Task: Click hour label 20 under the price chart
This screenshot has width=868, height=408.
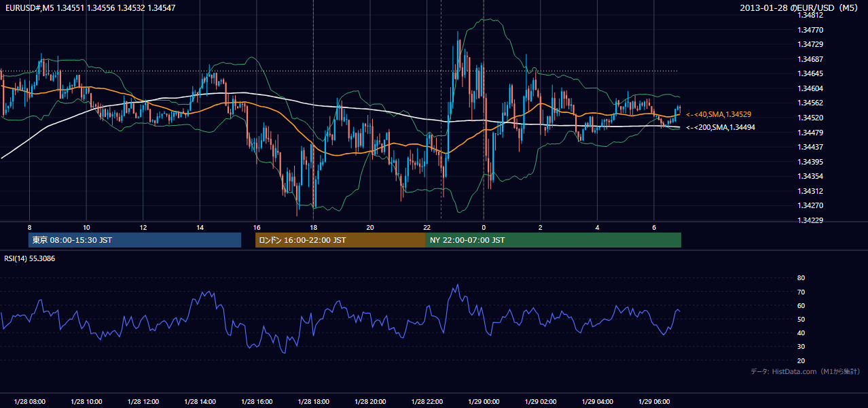Action: [x=369, y=227]
